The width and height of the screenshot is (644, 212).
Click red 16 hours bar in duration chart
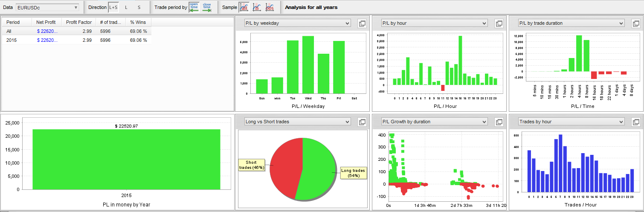tap(594, 75)
